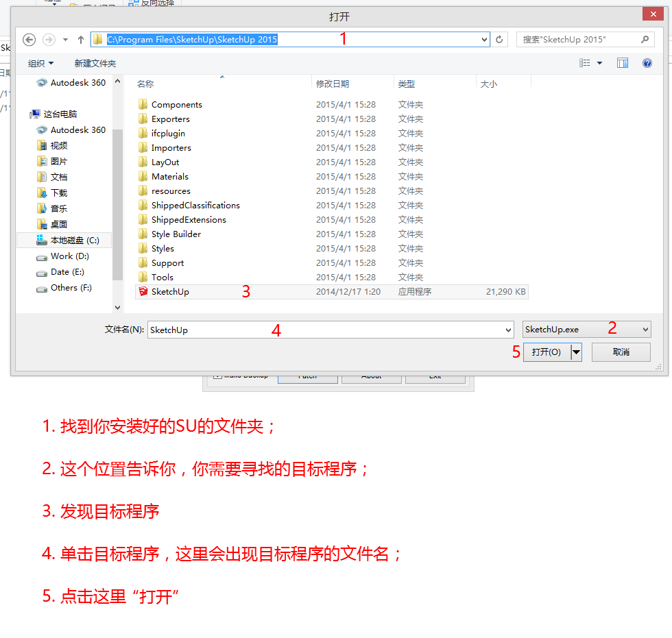This screenshot has height=638, width=672.
Task: Click the LayOut folder icon
Action: tap(143, 162)
